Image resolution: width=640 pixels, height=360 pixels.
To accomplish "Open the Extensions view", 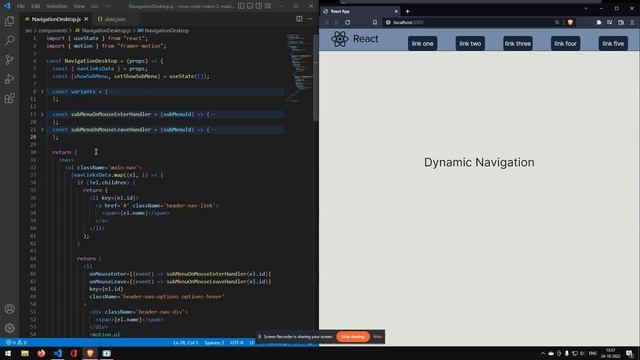I will tap(9, 98).
